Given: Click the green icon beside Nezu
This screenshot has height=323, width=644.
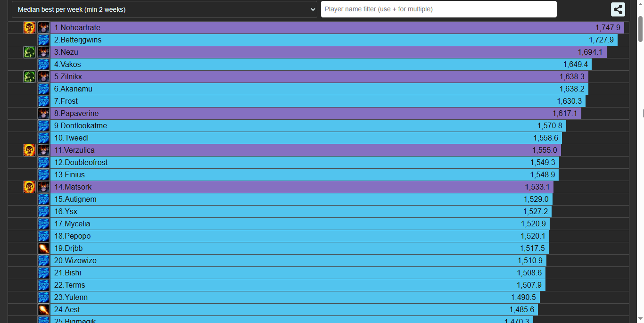Looking at the screenshot, I should [x=29, y=52].
